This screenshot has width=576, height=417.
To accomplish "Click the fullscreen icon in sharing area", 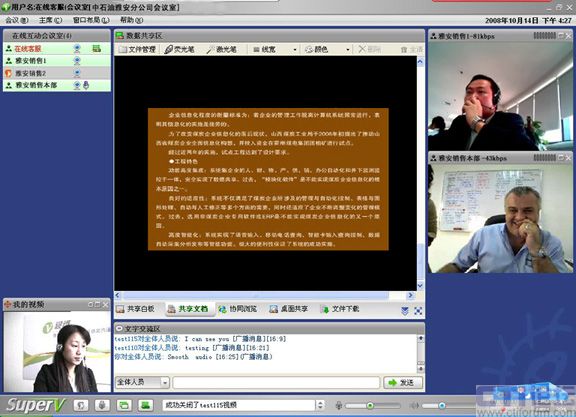I will [418, 311].
